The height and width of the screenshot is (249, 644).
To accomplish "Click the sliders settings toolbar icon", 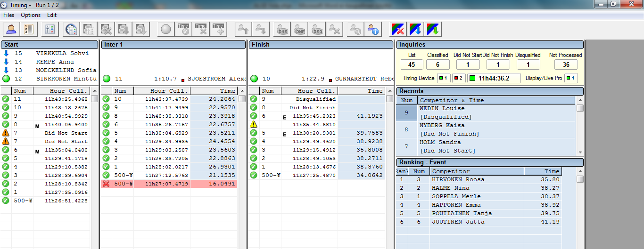I will click(x=50, y=29).
